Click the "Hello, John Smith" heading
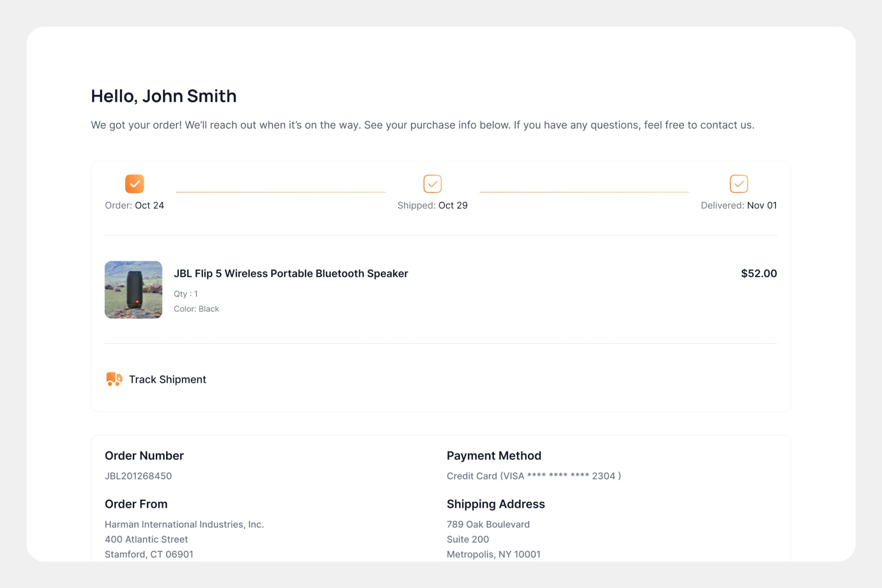Screen dimensions: 882x588 [x=164, y=96]
